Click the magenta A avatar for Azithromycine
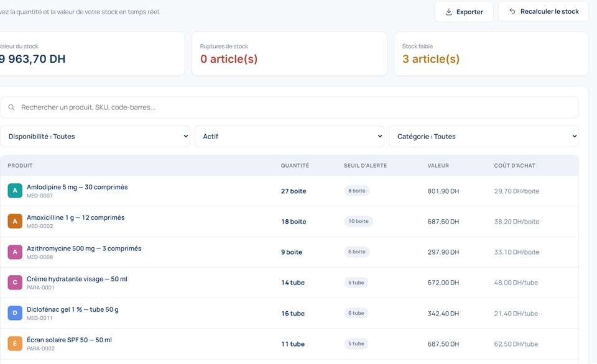Viewport: 597px width, 364px height. point(15,252)
